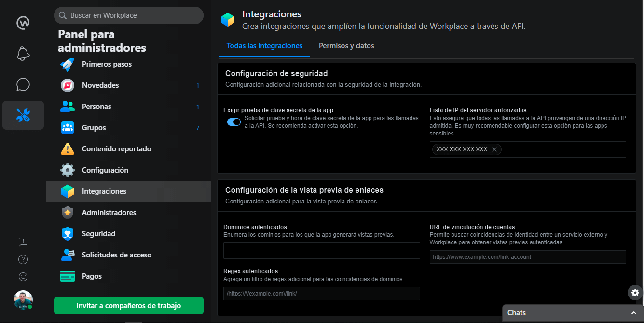Toggle Exigir prueba de clave secreta switch
The image size is (644, 323).
pyautogui.click(x=234, y=122)
